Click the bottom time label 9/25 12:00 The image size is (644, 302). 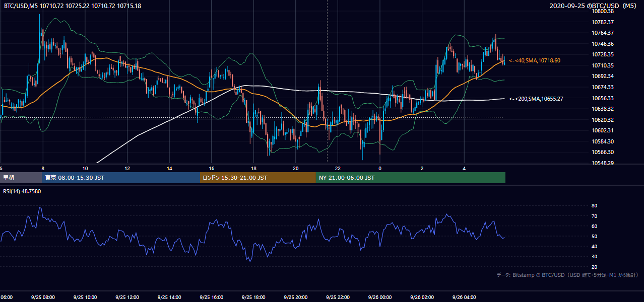click(x=127, y=297)
